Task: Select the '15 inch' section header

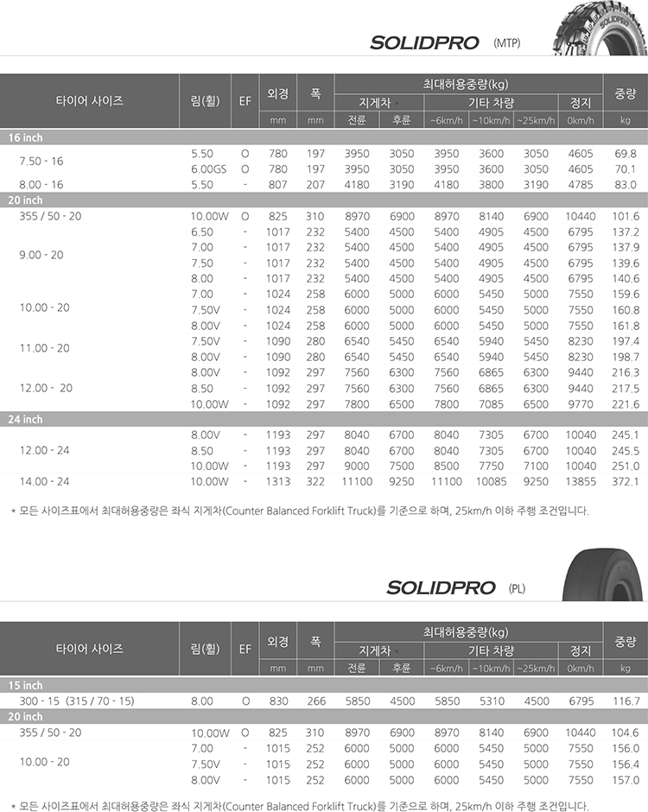Action: pos(324,685)
